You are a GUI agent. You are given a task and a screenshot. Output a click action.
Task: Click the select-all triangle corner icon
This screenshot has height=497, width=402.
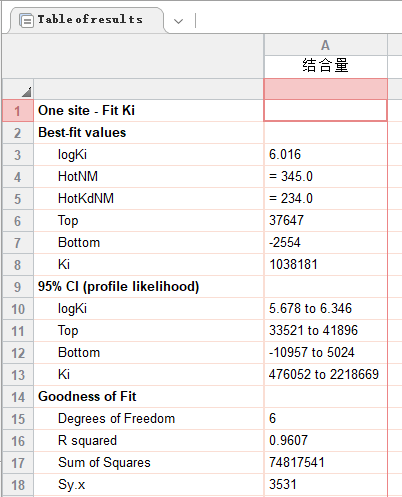(x=27, y=92)
